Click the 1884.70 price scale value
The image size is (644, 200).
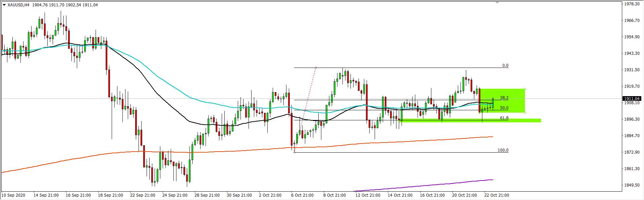pyautogui.click(x=632, y=136)
